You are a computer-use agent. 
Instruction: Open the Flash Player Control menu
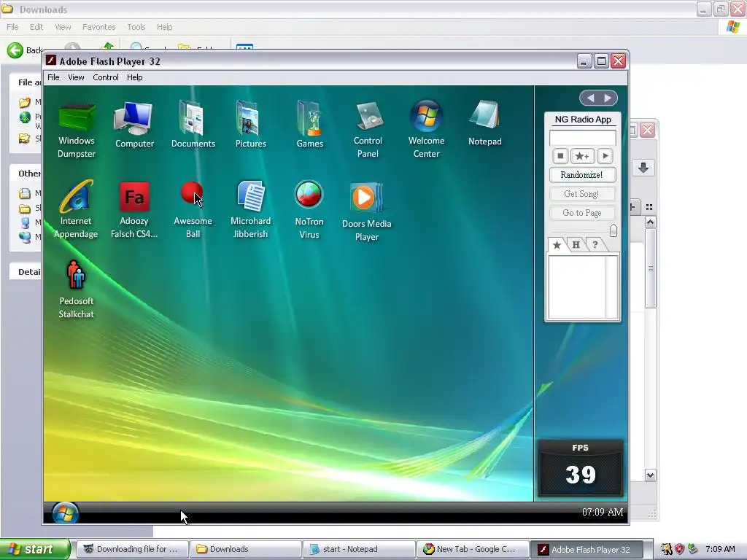(105, 77)
